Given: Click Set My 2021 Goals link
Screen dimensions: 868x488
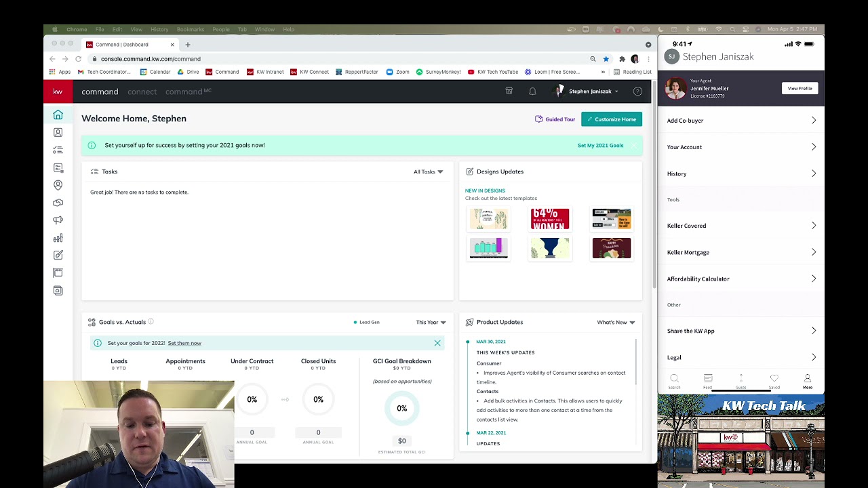Looking at the screenshot, I should pyautogui.click(x=600, y=145).
